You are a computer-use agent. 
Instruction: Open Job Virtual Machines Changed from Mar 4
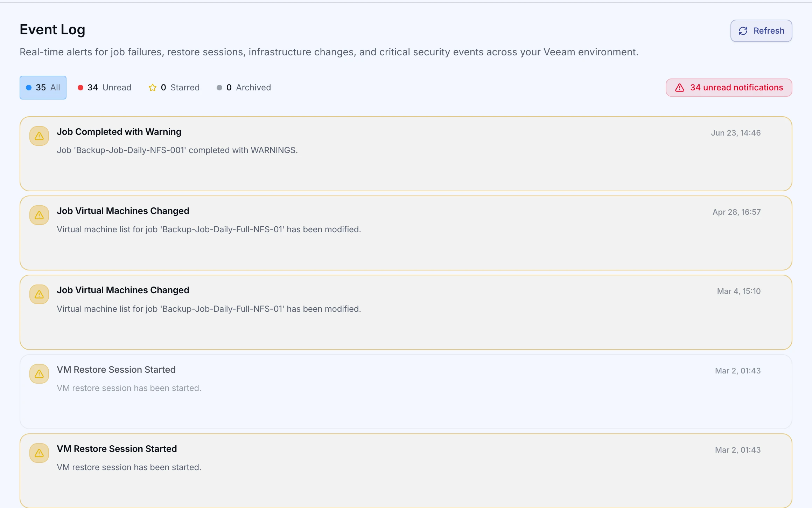pos(123,290)
